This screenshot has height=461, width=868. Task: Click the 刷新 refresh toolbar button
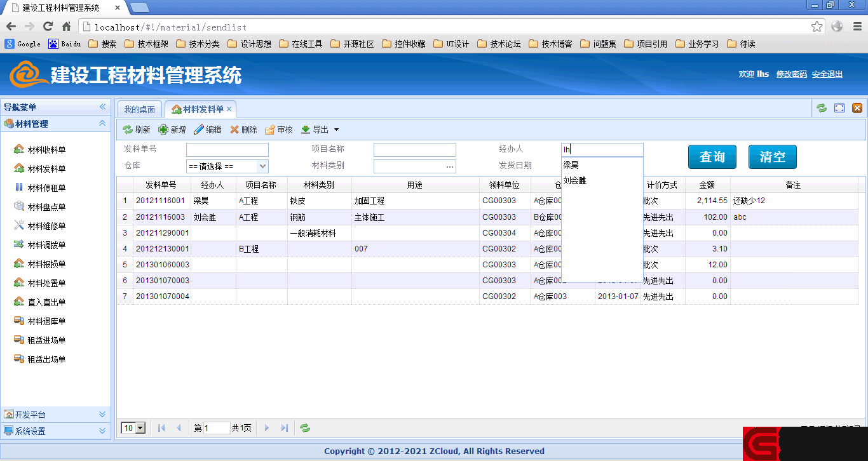pyautogui.click(x=137, y=130)
